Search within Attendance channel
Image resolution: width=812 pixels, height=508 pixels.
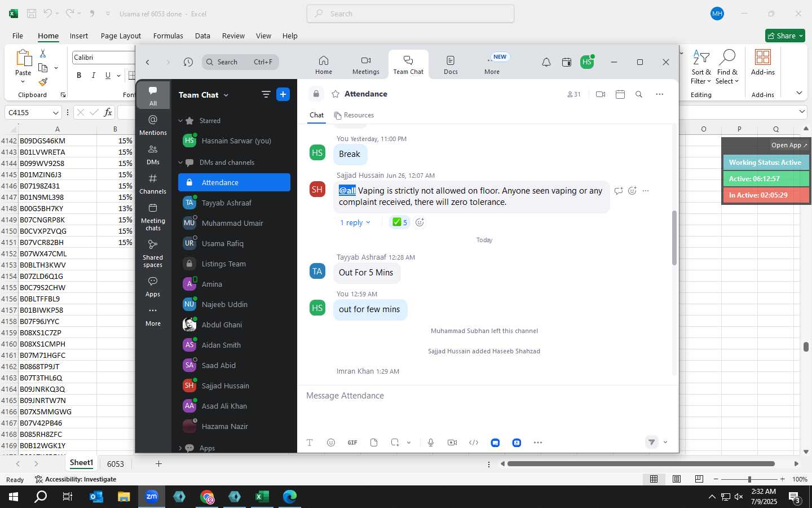click(639, 94)
